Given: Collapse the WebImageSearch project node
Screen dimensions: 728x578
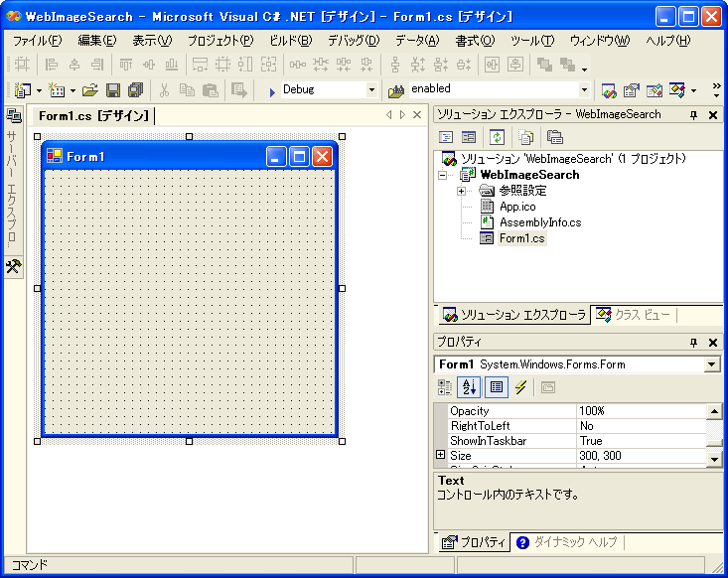Looking at the screenshot, I should (443, 175).
